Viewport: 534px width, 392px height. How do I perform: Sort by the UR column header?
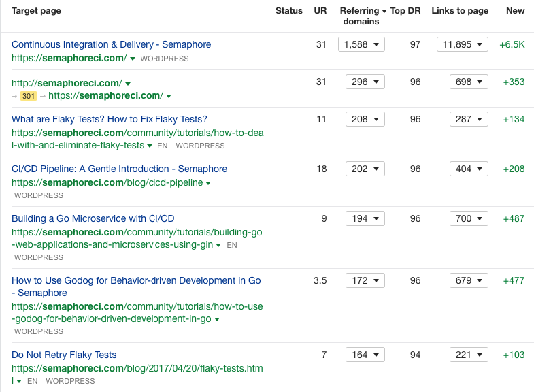(x=320, y=11)
